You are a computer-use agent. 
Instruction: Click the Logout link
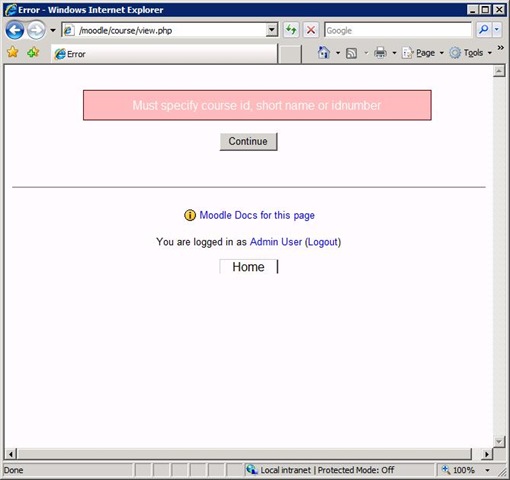[x=323, y=242]
